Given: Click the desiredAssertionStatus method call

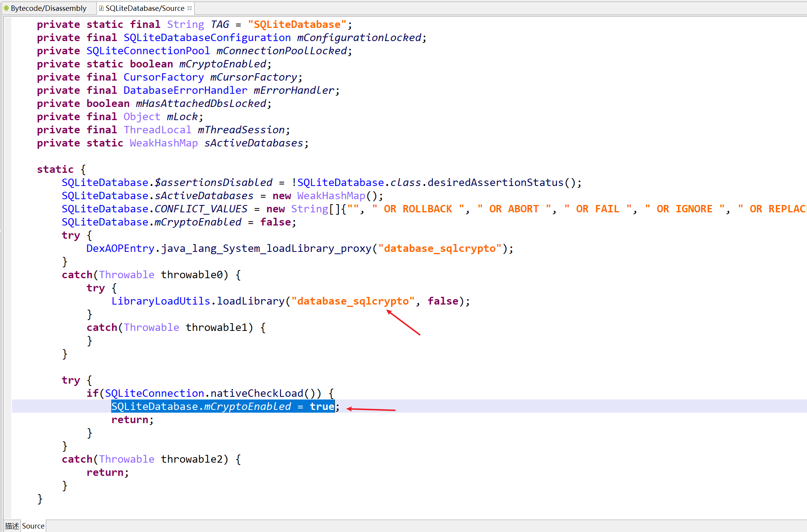Looking at the screenshot, I should 495,182.
